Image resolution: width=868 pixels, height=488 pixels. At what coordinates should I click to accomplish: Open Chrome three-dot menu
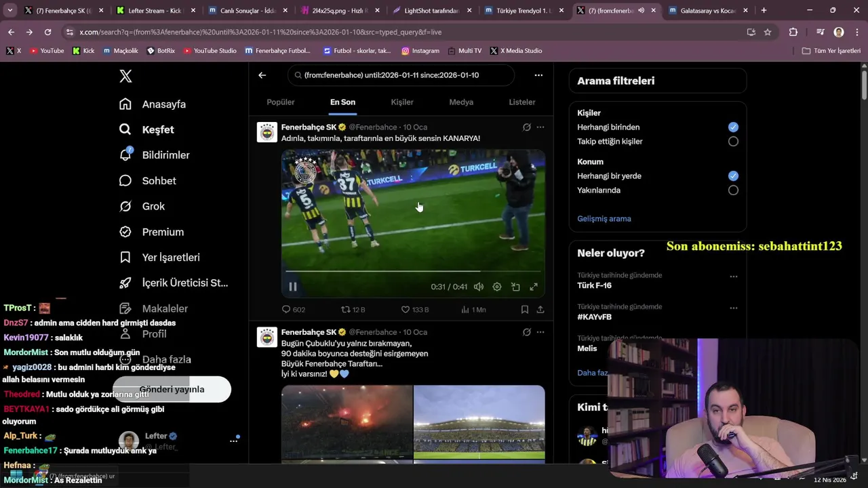856,32
